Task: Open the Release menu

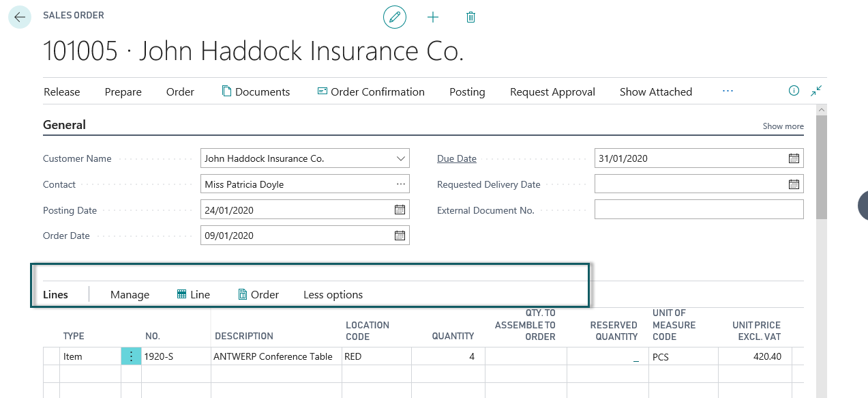Action: 61,92
